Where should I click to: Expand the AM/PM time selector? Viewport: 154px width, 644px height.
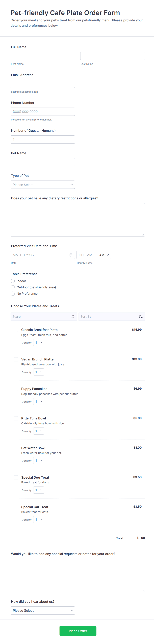pyautogui.click(x=104, y=255)
